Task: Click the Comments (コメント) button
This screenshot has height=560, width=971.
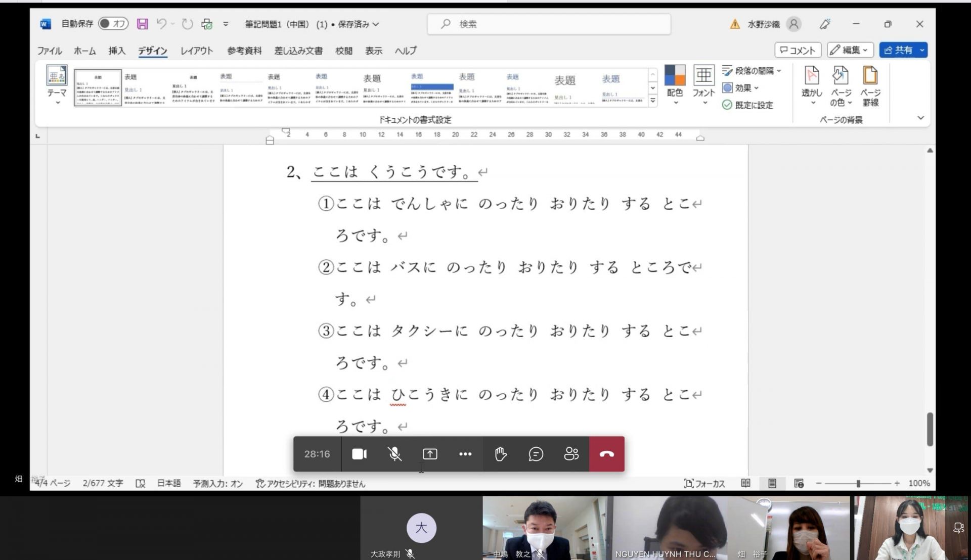Action: point(798,50)
